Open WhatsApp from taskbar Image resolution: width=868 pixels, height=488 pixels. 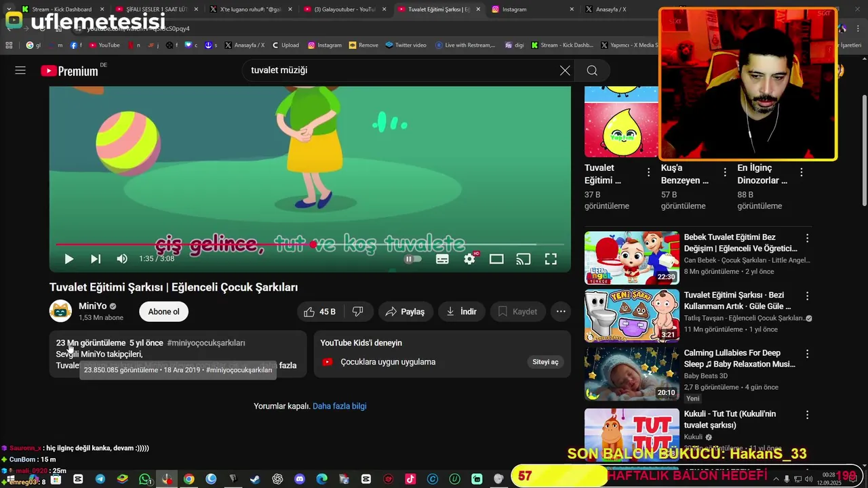144,479
